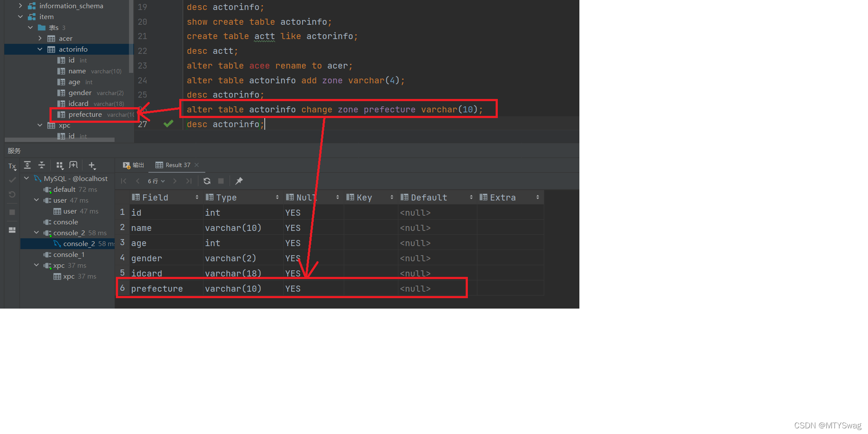The image size is (868, 434).
Task: Collapse the console_2 parent node
Action: [x=36, y=233]
